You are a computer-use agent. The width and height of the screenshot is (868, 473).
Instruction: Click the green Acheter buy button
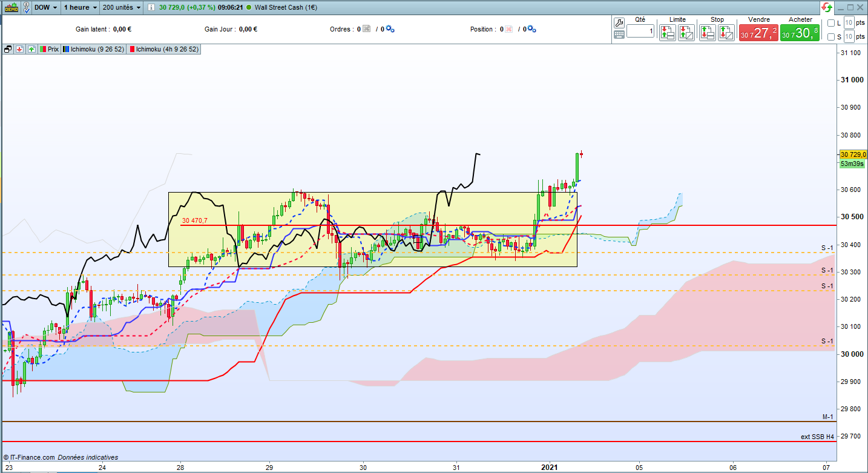click(800, 33)
